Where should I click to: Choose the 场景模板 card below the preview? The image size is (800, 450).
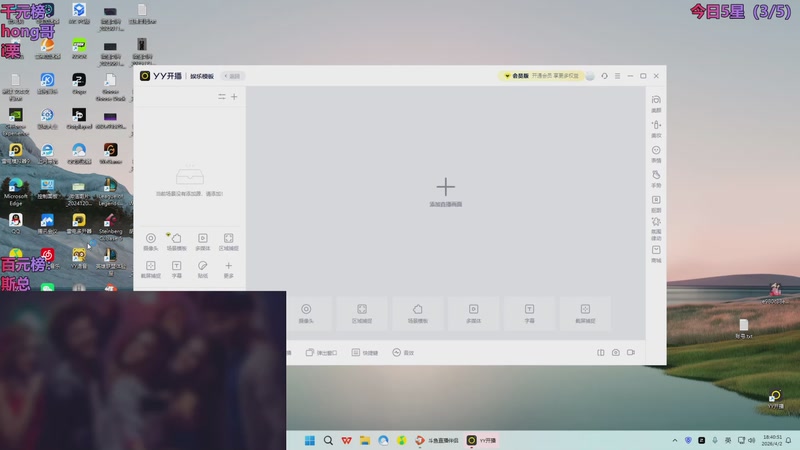tap(418, 313)
